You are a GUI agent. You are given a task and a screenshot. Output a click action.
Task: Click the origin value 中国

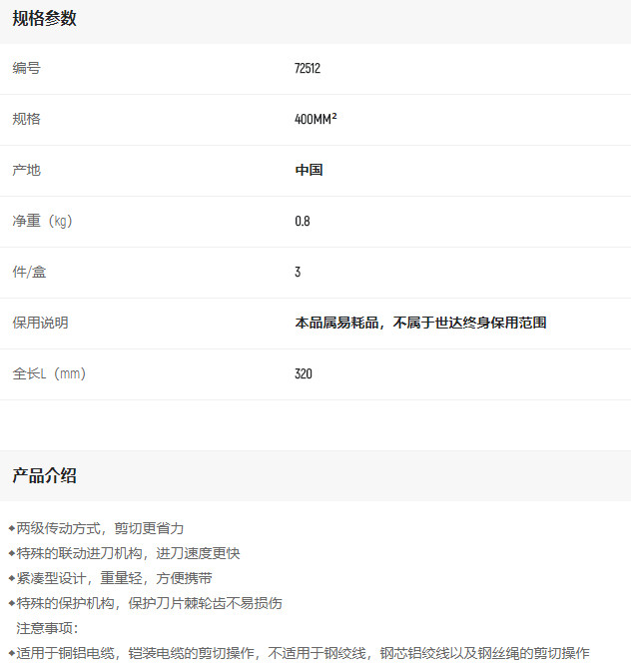[309, 170]
